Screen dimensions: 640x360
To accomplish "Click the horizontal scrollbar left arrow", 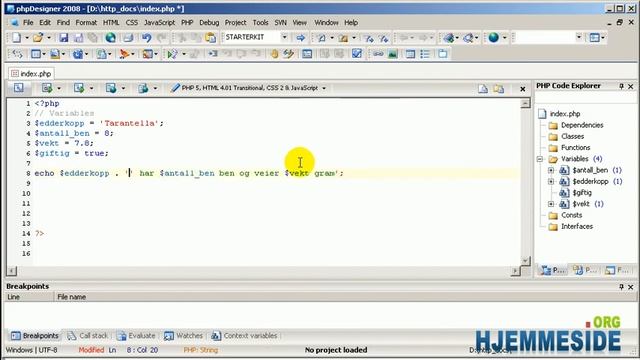I will coord(11,271).
